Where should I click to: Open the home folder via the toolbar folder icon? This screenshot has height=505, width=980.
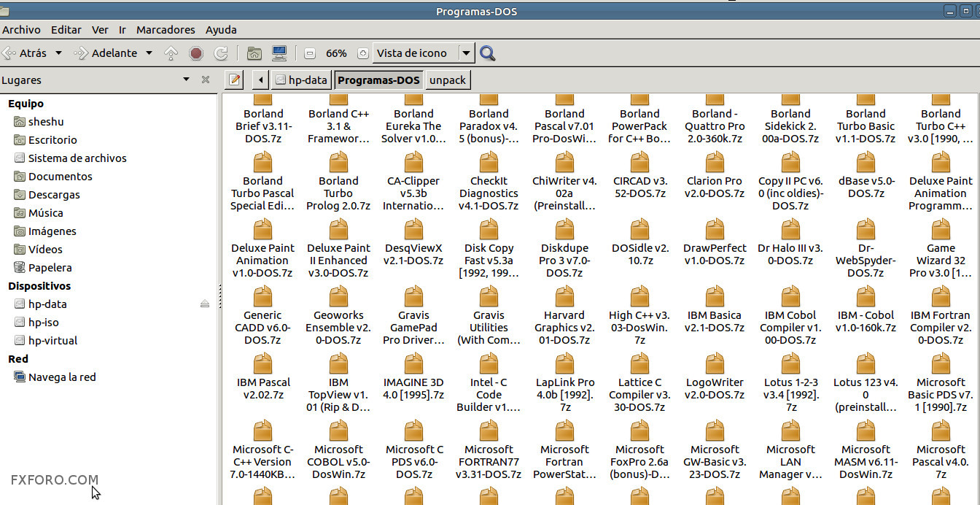[253, 53]
